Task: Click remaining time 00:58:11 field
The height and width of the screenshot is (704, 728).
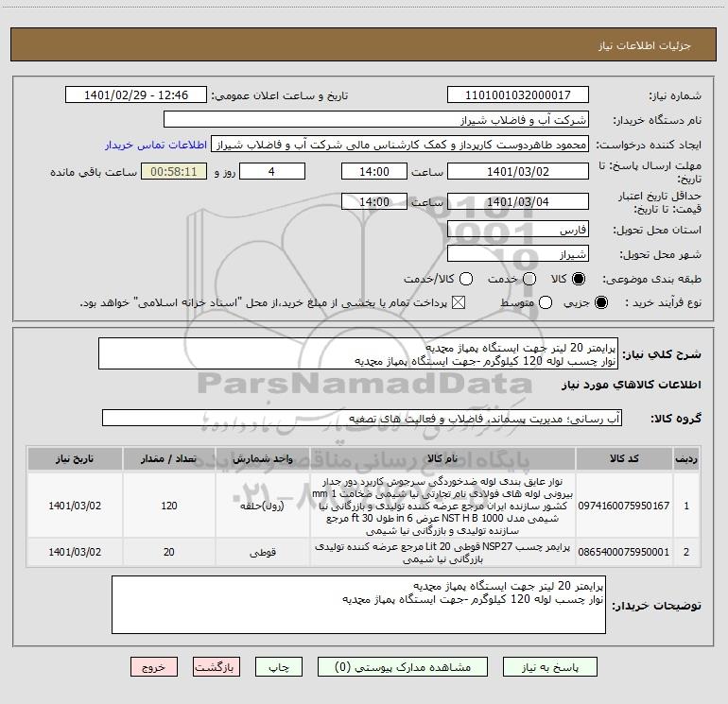Action: pyautogui.click(x=174, y=171)
